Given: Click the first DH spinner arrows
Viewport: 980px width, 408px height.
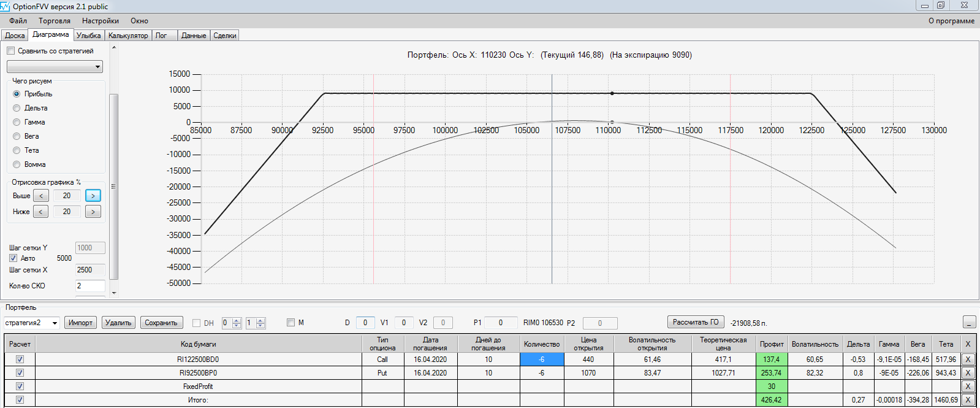Looking at the screenshot, I should 237,323.
